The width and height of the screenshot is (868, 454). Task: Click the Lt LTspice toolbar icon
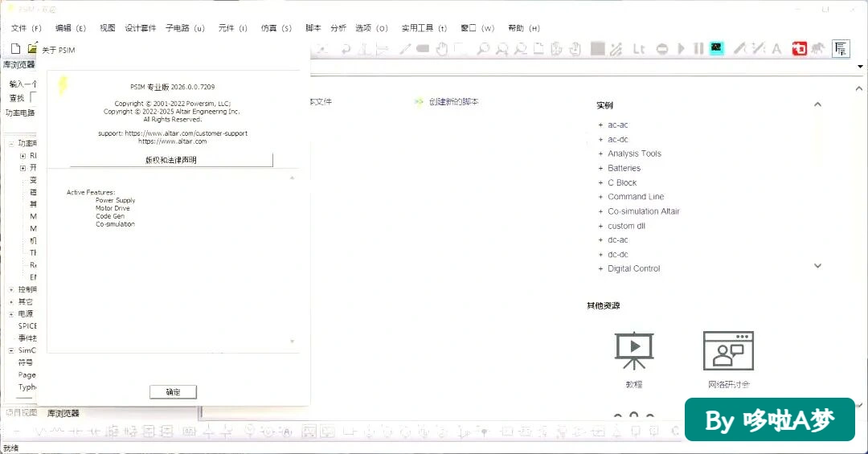click(639, 49)
